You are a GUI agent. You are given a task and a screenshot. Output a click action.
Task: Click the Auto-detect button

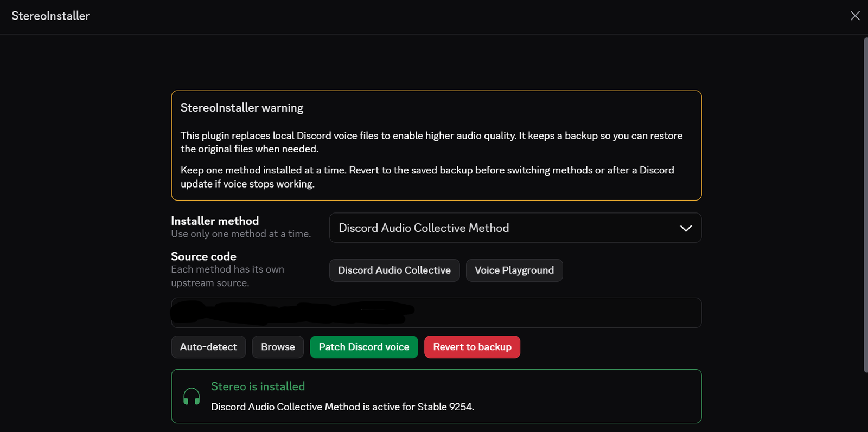pos(208,347)
